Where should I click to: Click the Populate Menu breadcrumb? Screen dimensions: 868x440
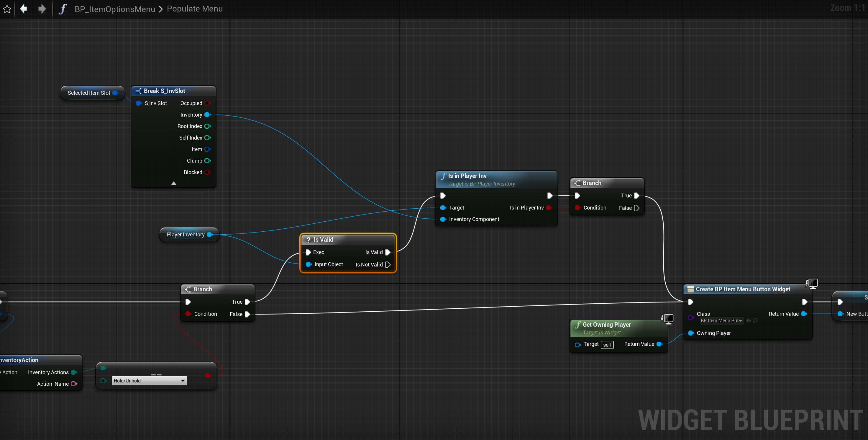pyautogui.click(x=195, y=9)
